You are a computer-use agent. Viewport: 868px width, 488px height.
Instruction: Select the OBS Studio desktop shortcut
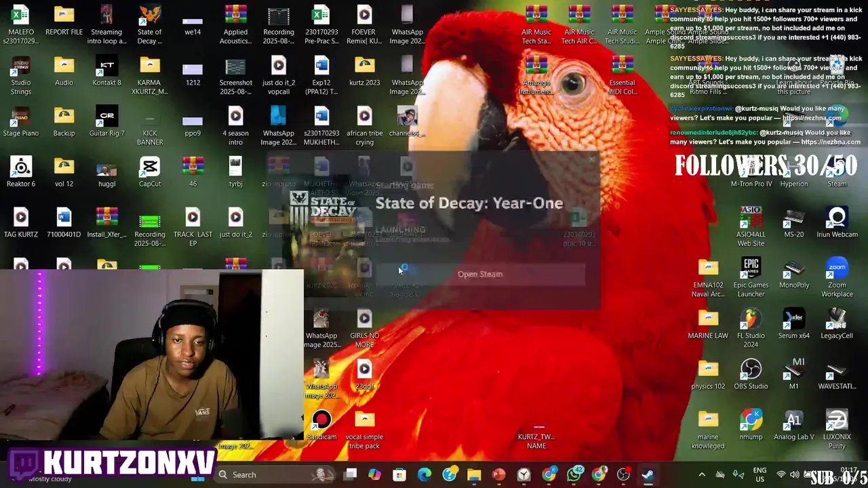pyautogui.click(x=751, y=375)
